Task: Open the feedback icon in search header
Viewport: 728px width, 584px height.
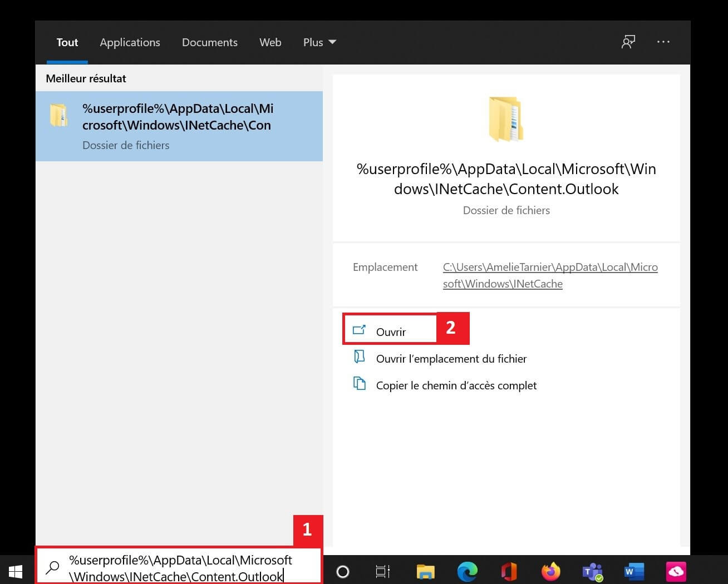Action: 628,42
